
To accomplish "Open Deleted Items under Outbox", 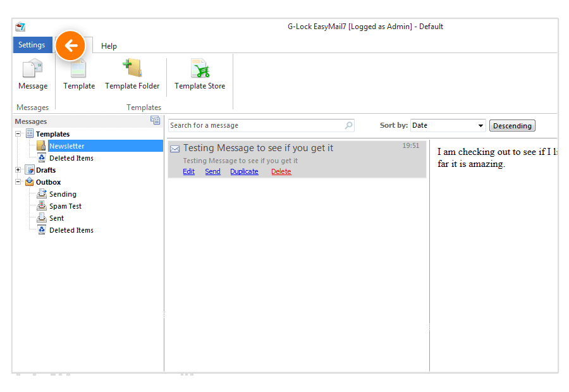I will pos(71,230).
